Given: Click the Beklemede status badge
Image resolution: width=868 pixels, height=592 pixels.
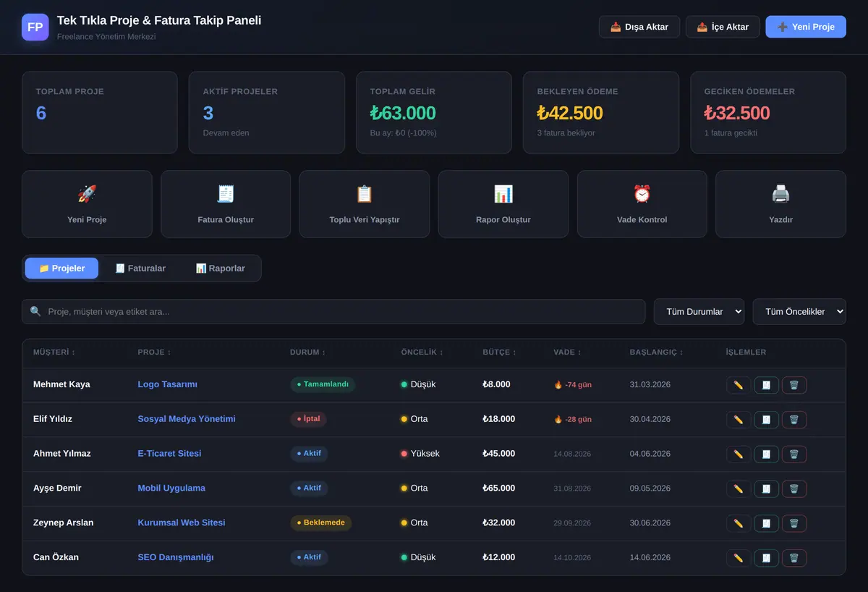Looking at the screenshot, I should point(321,523).
